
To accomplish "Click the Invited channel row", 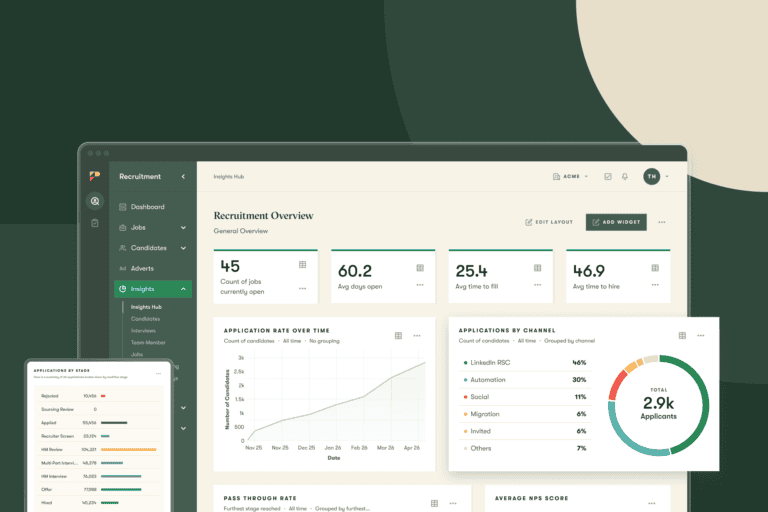I will click(525, 431).
